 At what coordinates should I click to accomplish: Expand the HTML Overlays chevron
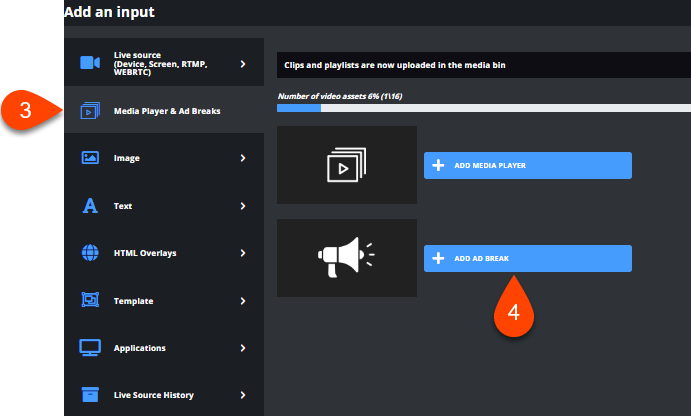click(x=243, y=253)
